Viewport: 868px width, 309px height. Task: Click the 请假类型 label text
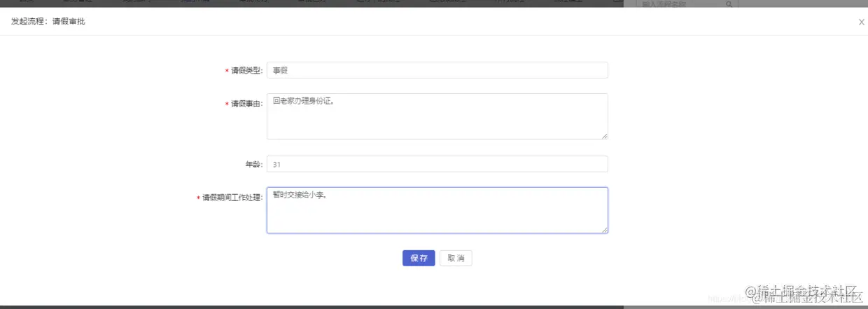point(247,71)
